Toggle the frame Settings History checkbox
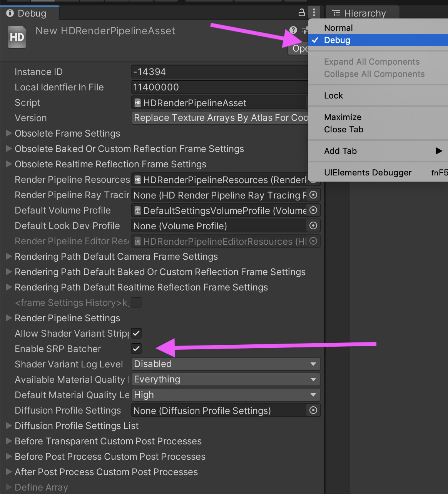Screen dimensions: 448x494 coord(136,302)
